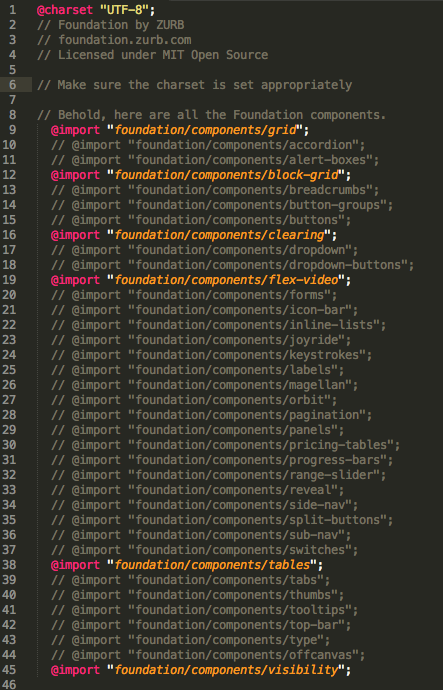Click the commented split-buttons import line
The height and width of the screenshot is (690, 443).
click(x=222, y=520)
